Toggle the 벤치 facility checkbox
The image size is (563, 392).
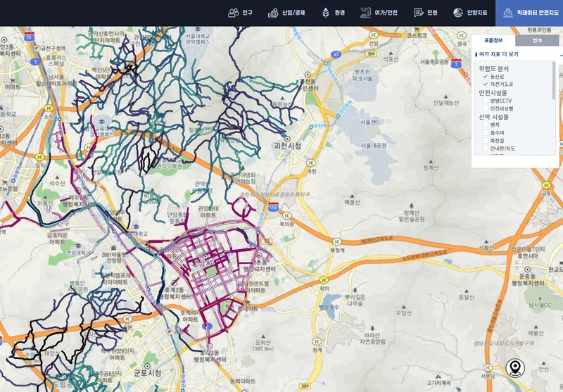click(485, 125)
